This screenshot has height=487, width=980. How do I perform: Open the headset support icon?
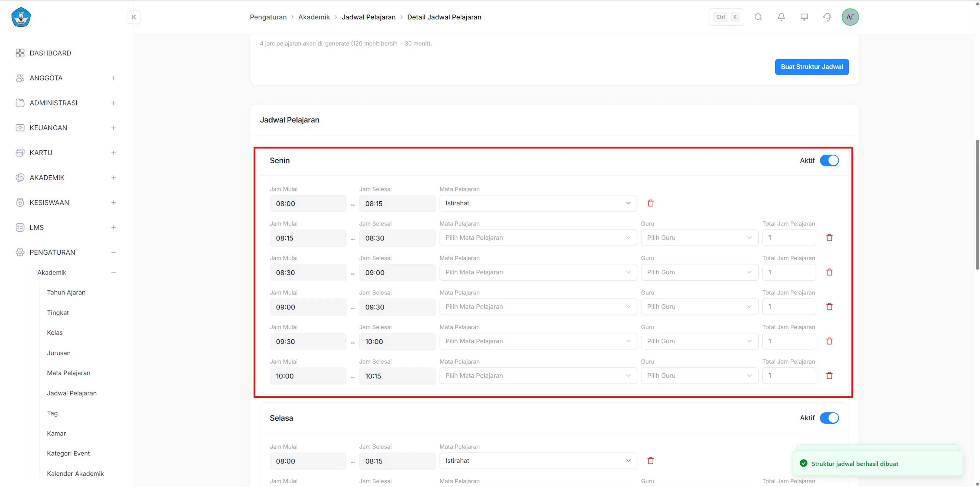pos(827,17)
